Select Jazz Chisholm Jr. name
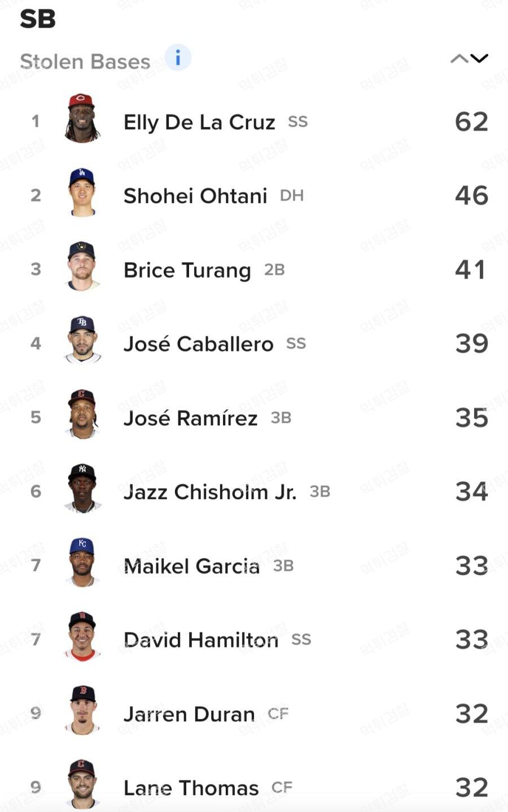The image size is (508, 812). 210,492
